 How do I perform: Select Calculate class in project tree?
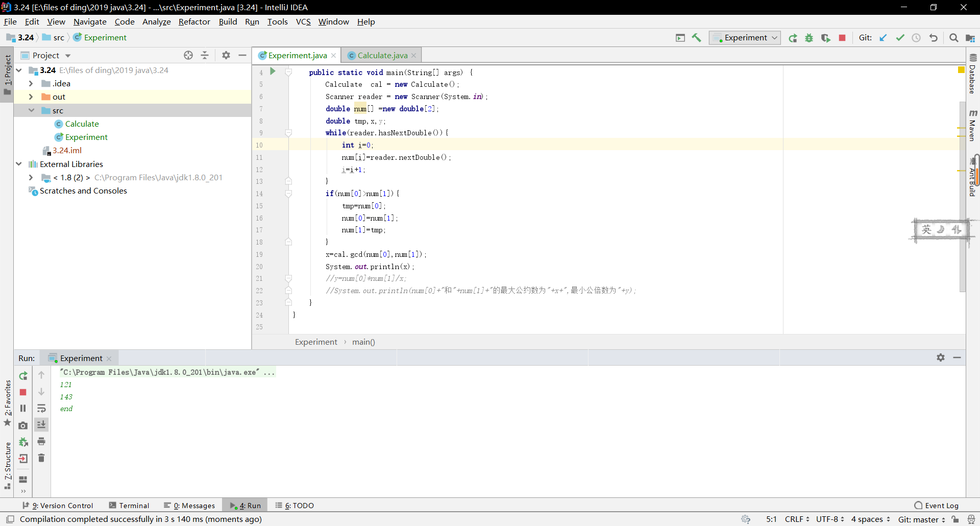[82, 124]
